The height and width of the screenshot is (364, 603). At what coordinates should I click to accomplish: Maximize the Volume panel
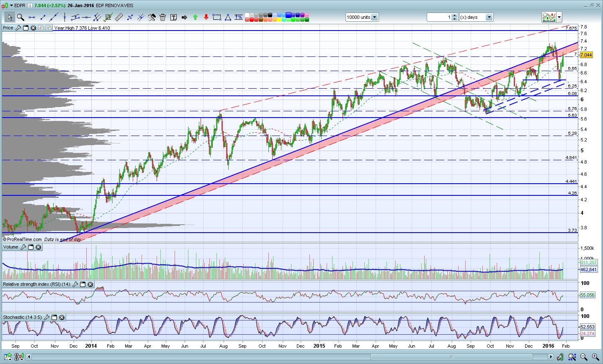coord(31,247)
